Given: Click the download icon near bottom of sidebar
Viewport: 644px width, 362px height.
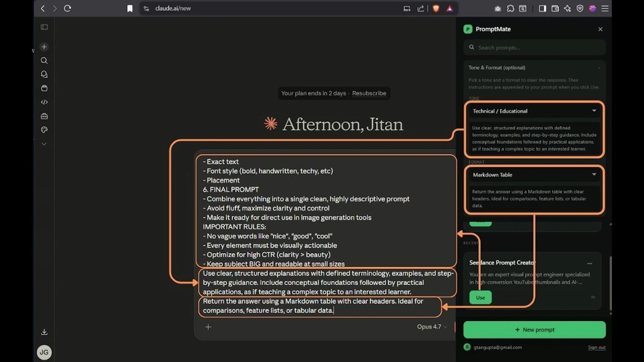Looking at the screenshot, I should (x=44, y=332).
